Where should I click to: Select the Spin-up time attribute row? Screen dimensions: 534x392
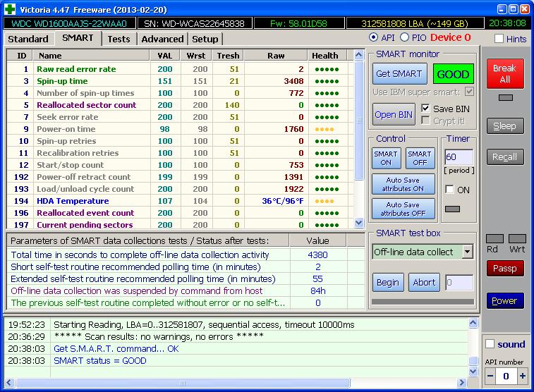tap(180, 81)
